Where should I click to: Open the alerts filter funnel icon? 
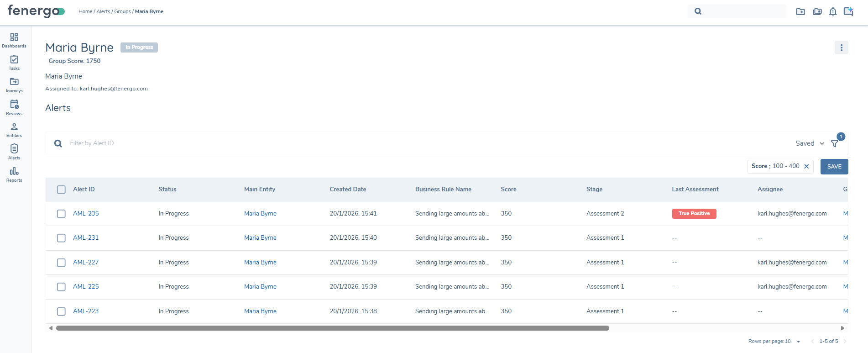834,143
